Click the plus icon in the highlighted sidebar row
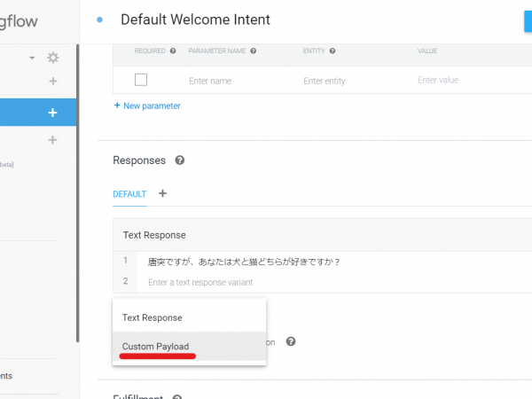 (x=52, y=113)
